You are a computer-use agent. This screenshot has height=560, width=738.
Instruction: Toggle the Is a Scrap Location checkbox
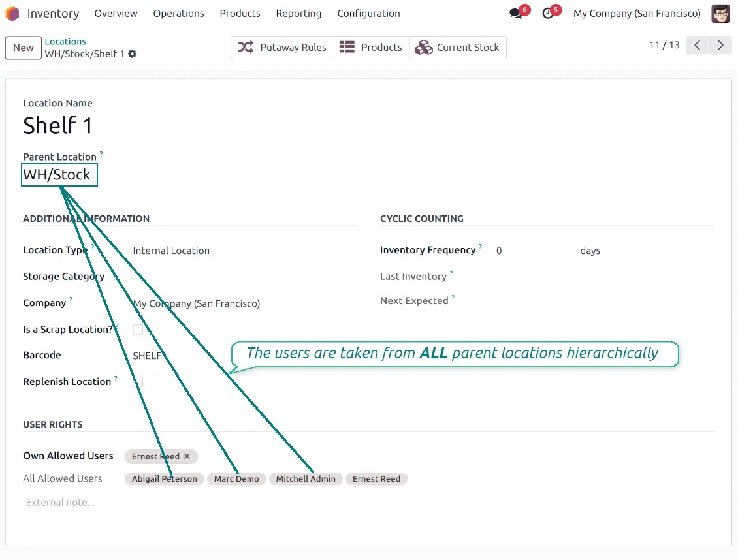(x=138, y=330)
